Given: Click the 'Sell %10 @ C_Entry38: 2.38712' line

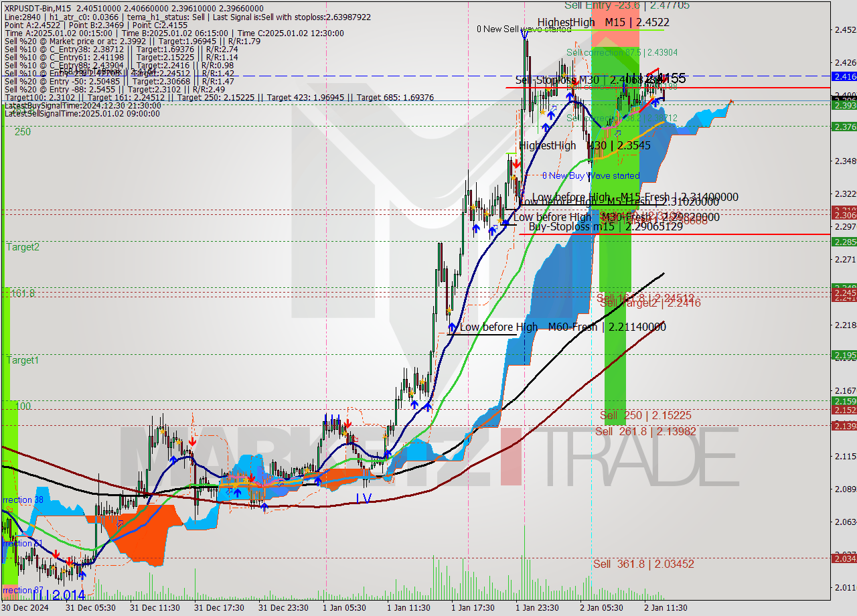Looking at the screenshot, I should (121, 49).
